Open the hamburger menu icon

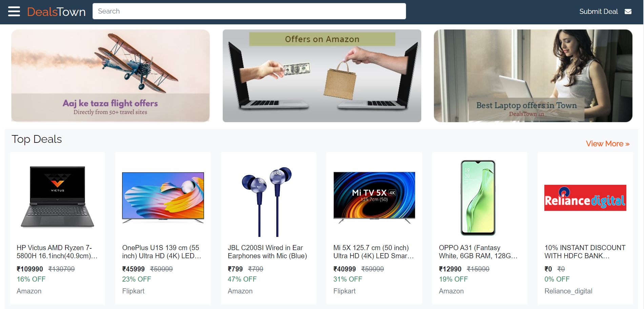[14, 12]
